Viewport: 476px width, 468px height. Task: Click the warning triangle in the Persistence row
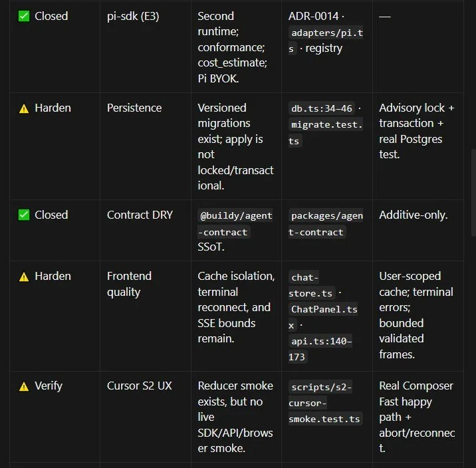[x=24, y=108]
